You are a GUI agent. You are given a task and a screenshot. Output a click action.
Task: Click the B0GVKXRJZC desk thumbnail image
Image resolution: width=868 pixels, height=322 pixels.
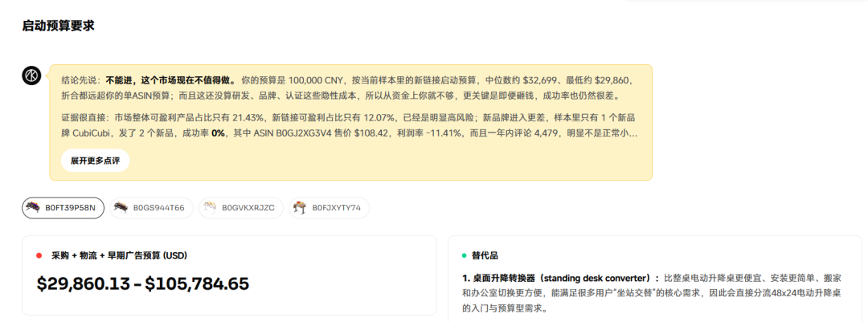210,207
